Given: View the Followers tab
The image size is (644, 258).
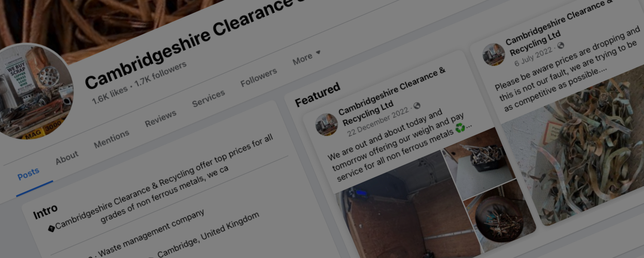Looking at the screenshot, I should pos(259,77).
